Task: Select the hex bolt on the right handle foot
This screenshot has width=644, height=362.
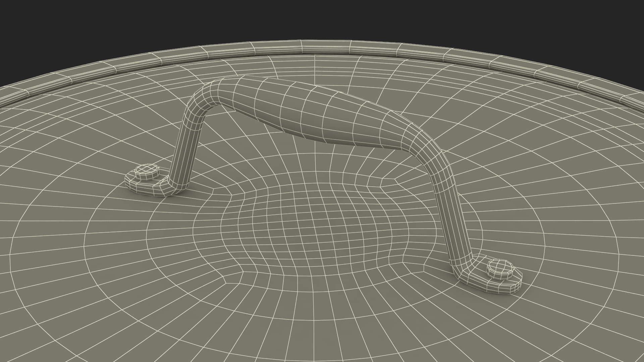Action: click(499, 268)
